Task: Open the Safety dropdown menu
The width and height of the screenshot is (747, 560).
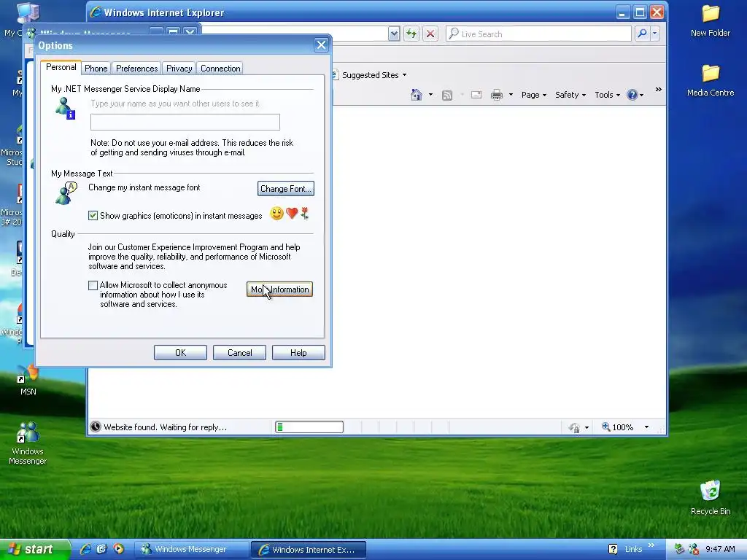Action: (x=570, y=95)
